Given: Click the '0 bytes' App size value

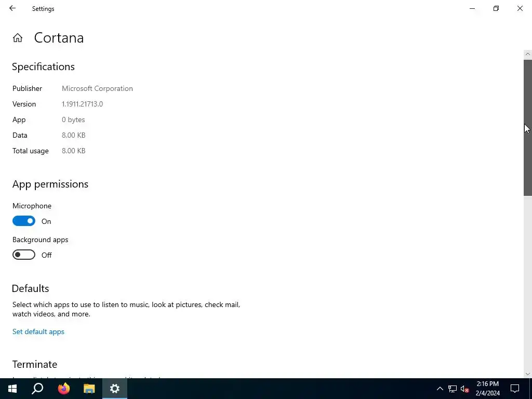Looking at the screenshot, I should pos(73,120).
